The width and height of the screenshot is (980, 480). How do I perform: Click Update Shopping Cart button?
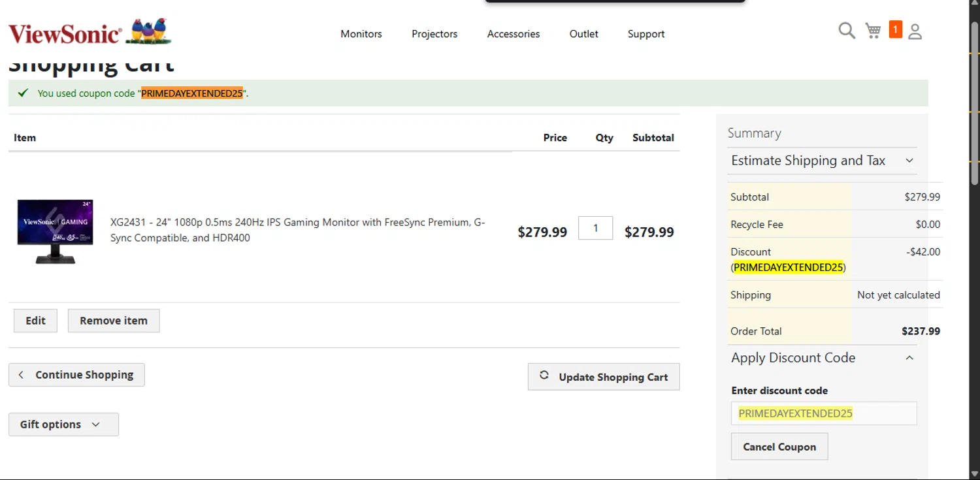[x=604, y=377]
